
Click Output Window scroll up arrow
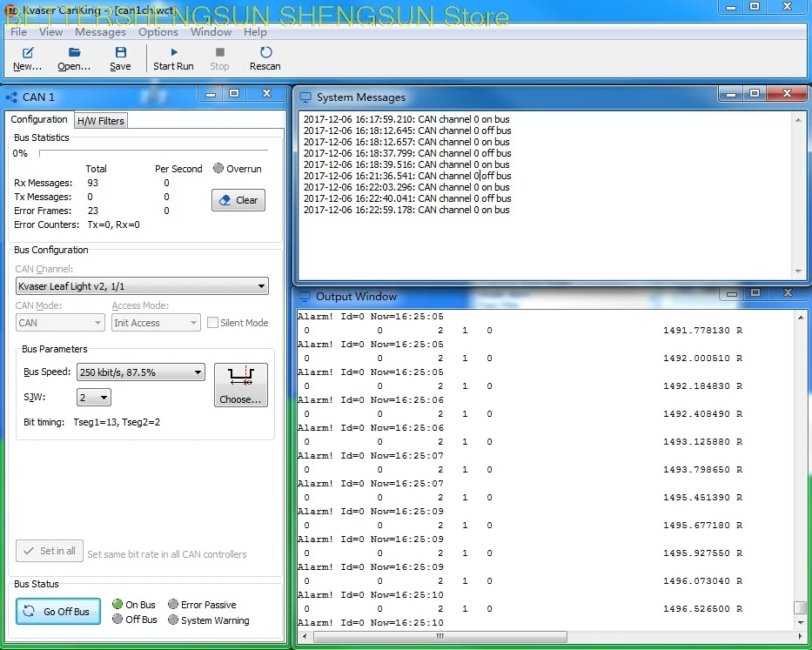(801, 317)
